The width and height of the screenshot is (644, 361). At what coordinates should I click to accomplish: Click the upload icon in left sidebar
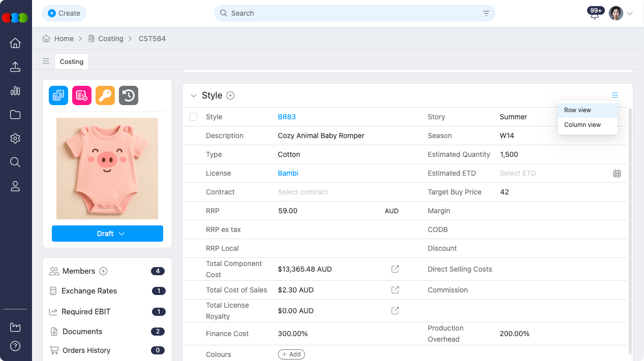point(15,67)
